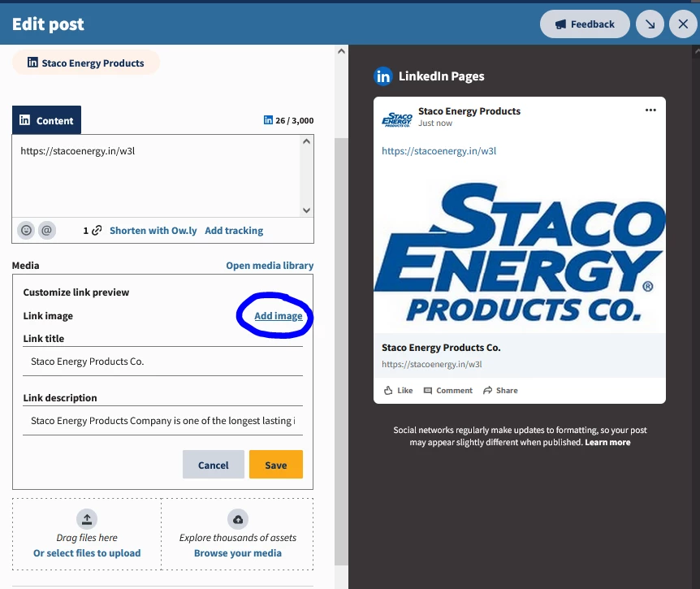This screenshot has height=589, width=700.
Task: Click the @ mention icon
Action: pos(47,231)
